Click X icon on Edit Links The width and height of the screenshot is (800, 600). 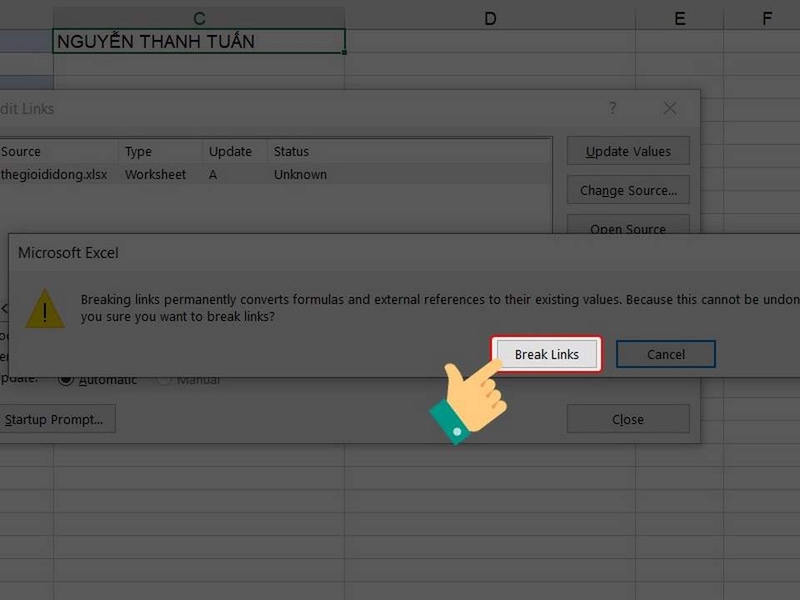(x=670, y=108)
